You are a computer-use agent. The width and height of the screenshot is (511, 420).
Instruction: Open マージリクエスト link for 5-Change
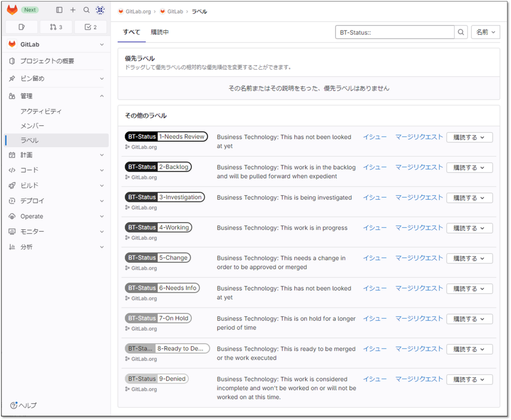point(419,258)
